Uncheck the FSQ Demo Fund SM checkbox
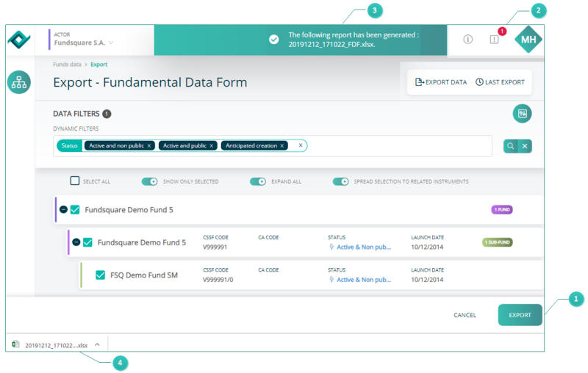 point(101,275)
